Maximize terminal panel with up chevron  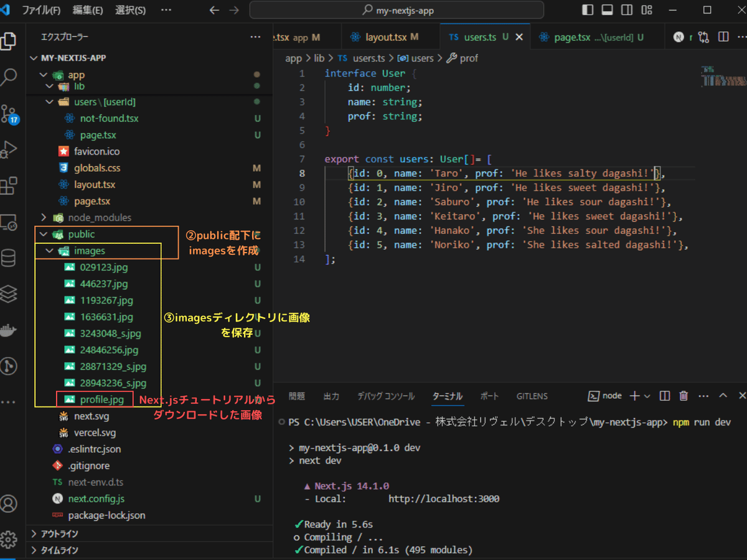[x=723, y=396]
